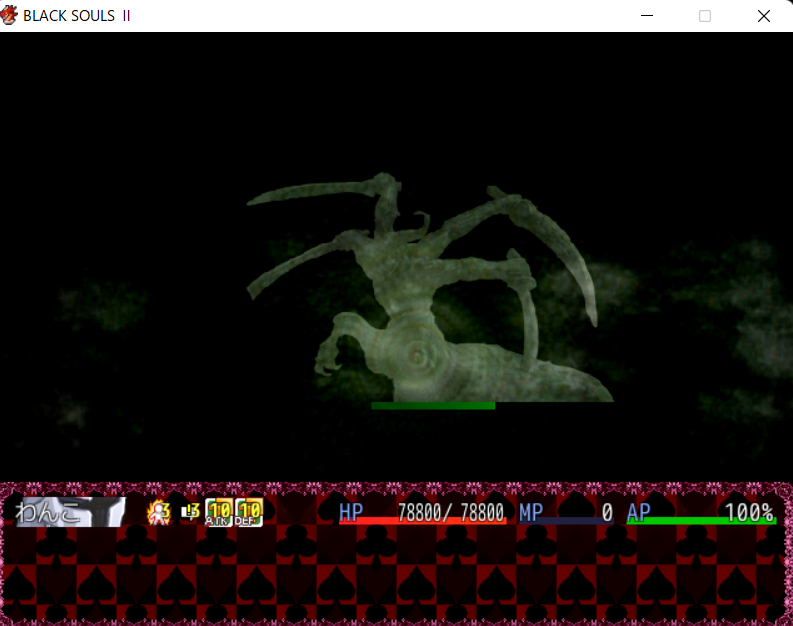Click the enemy's green health bar

click(433, 406)
